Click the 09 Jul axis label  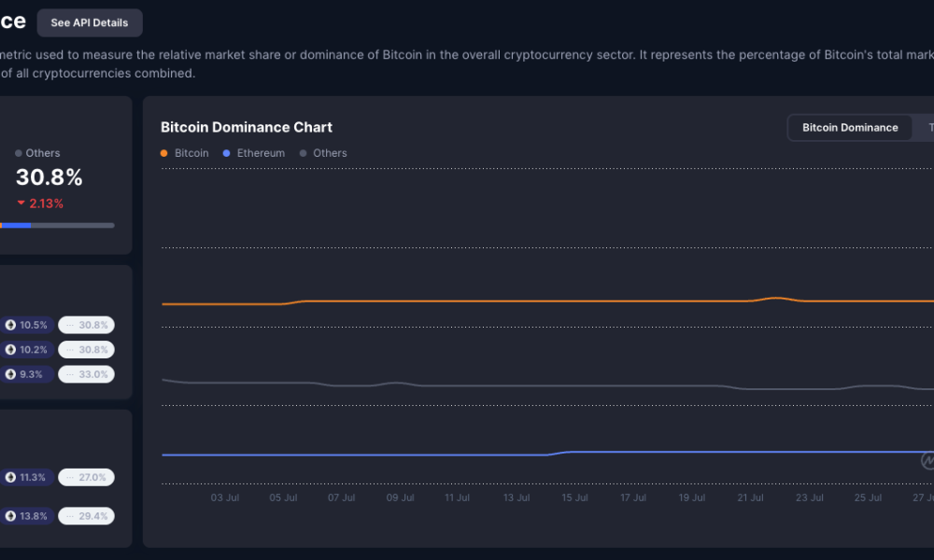[x=400, y=497]
